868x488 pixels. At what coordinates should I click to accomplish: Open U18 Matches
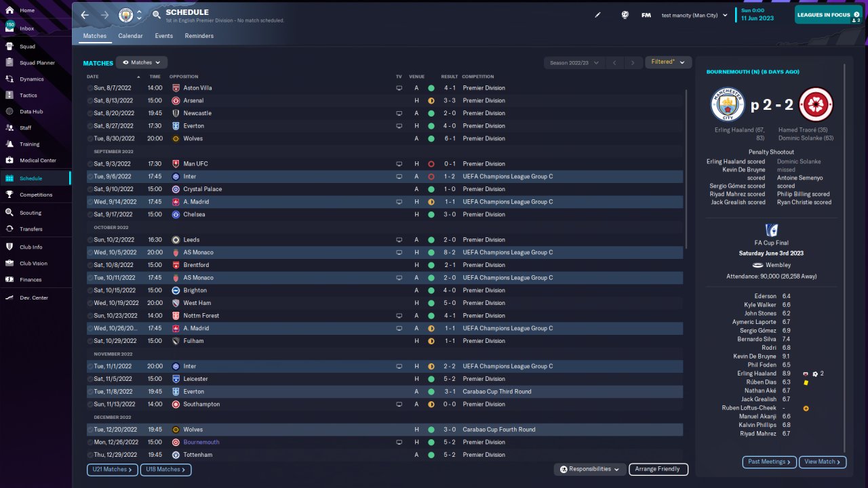coord(165,470)
